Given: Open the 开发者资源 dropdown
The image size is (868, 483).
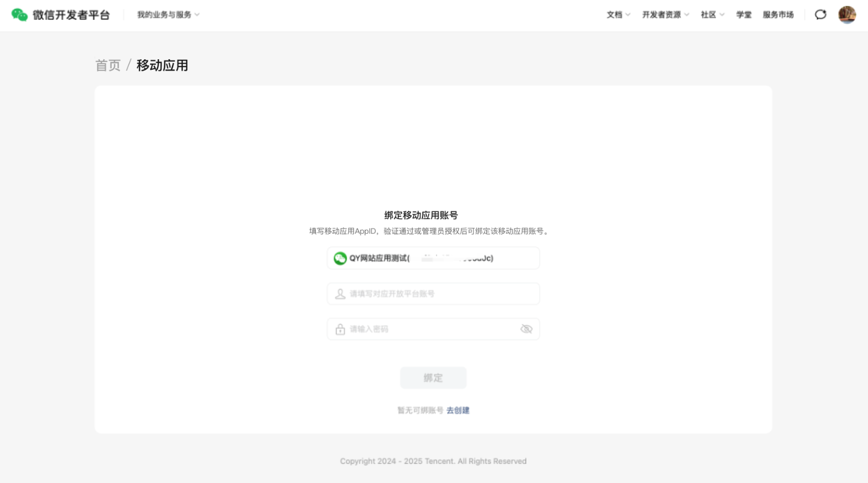Looking at the screenshot, I should (x=665, y=15).
